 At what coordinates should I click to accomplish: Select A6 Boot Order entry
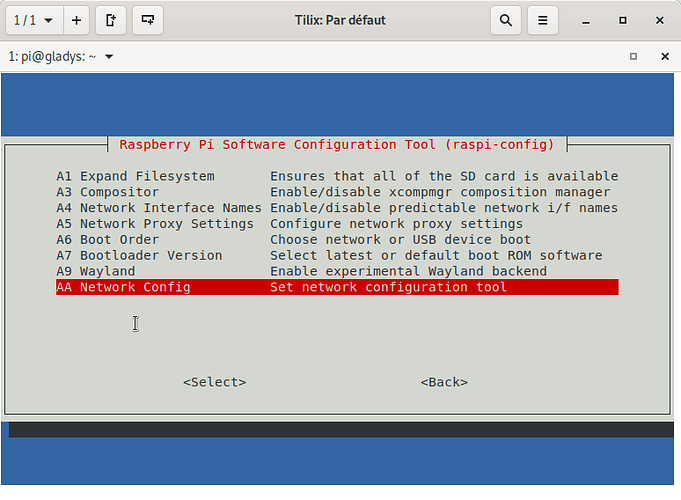[337, 239]
